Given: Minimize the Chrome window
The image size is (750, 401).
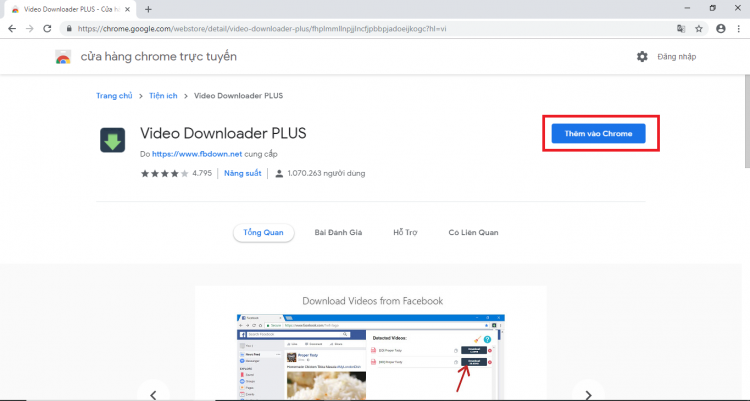Looking at the screenshot, I should 687,8.
